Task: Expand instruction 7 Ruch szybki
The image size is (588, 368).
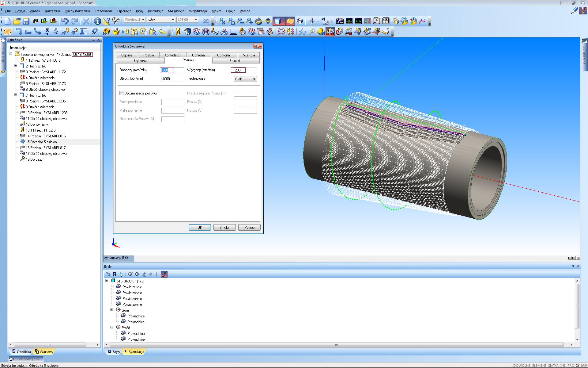Action: click(x=16, y=95)
